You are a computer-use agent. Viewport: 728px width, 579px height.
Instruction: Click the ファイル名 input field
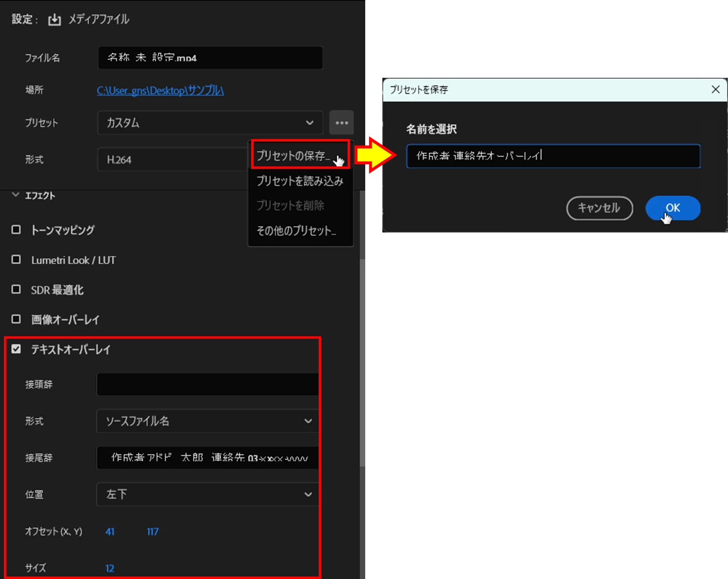point(210,58)
